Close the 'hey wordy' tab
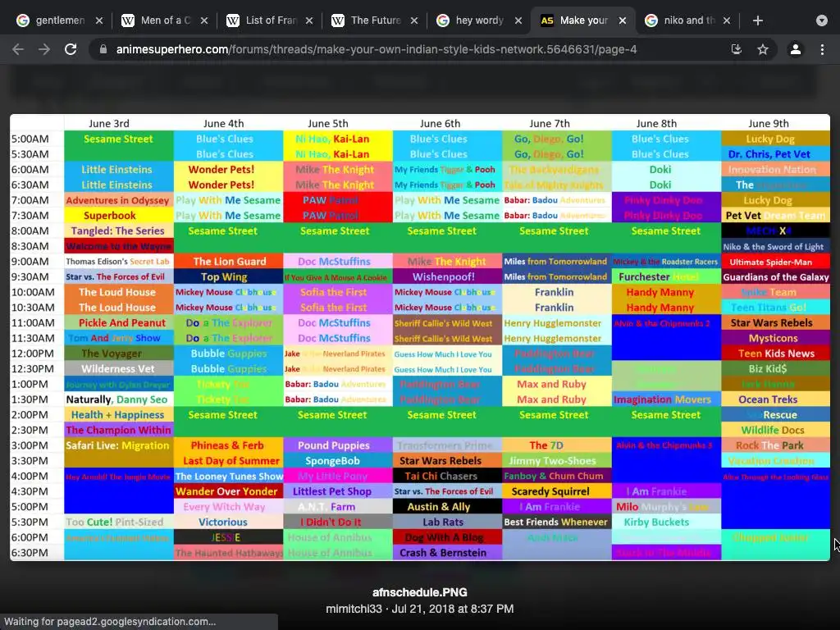840x630 pixels. pyautogui.click(x=518, y=21)
